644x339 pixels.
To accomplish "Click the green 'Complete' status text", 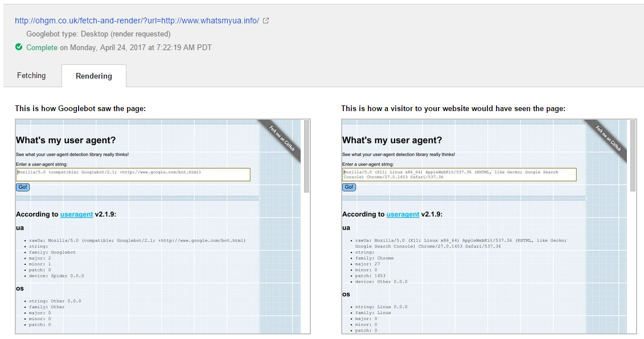I will pos(42,47).
